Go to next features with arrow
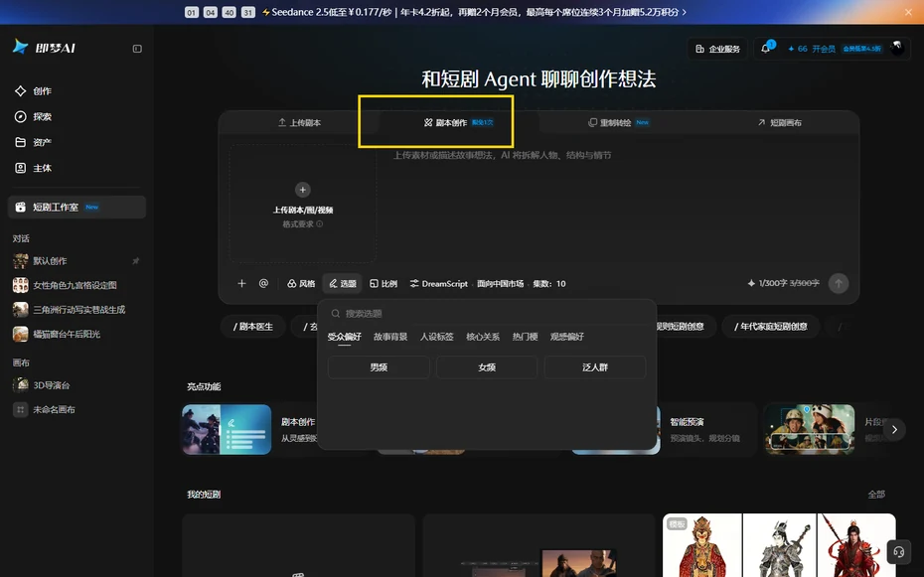Image resolution: width=924 pixels, height=577 pixels. click(894, 429)
